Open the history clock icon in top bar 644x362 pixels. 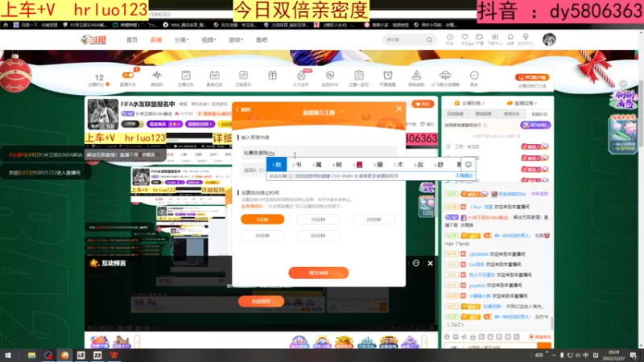(450, 37)
